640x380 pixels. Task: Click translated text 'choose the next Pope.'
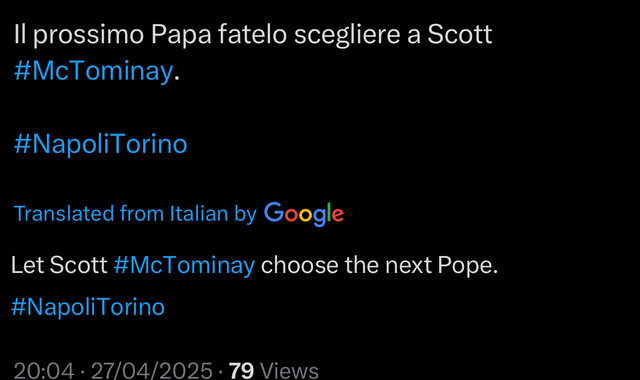[380, 265]
